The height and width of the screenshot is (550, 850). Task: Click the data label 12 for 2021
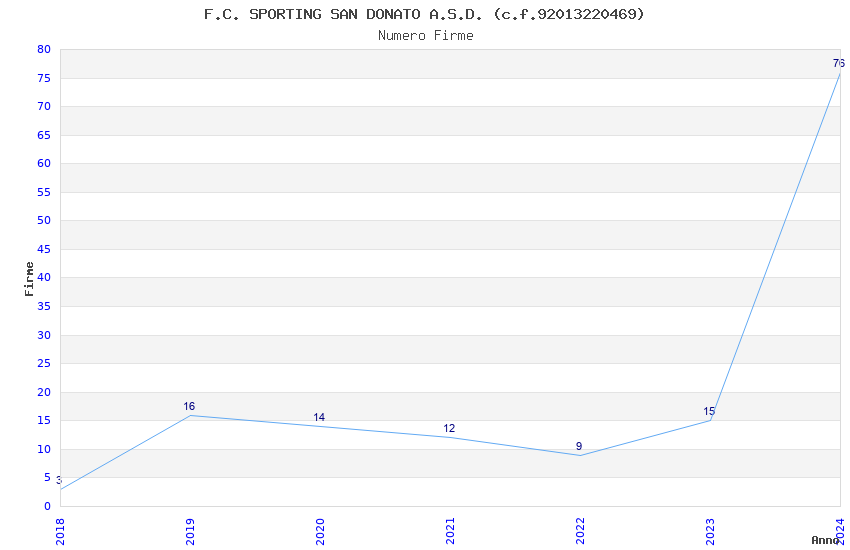point(449,429)
